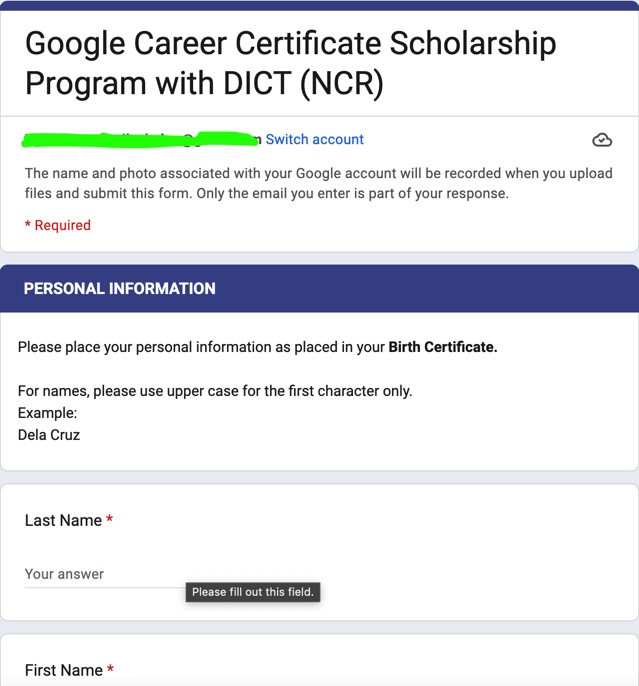Click the red asterisk beside First Name

point(111,668)
